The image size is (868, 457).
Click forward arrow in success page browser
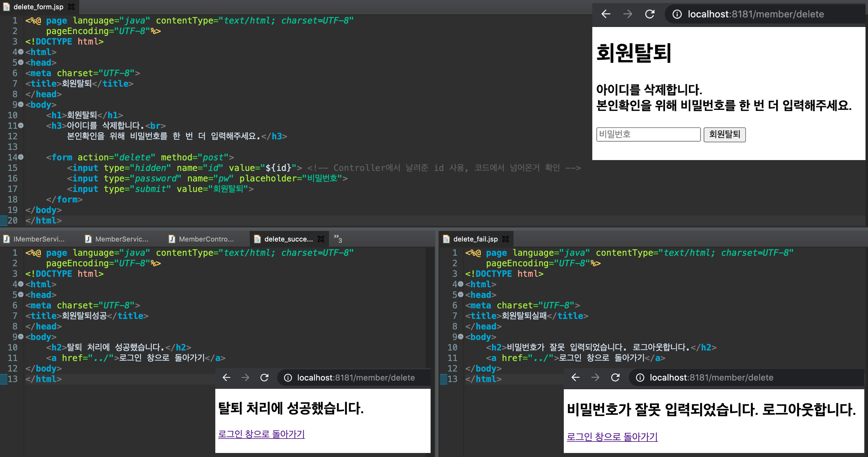pyautogui.click(x=245, y=377)
